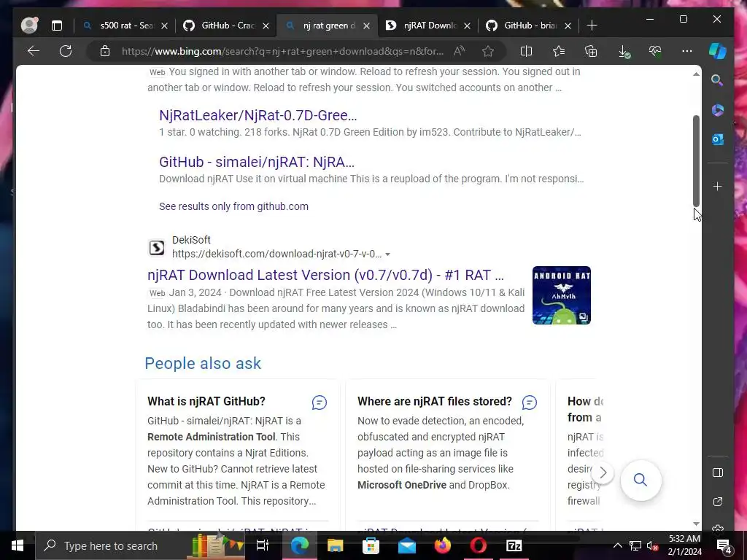Open GitHub - simalei/njRAT link

click(256, 162)
